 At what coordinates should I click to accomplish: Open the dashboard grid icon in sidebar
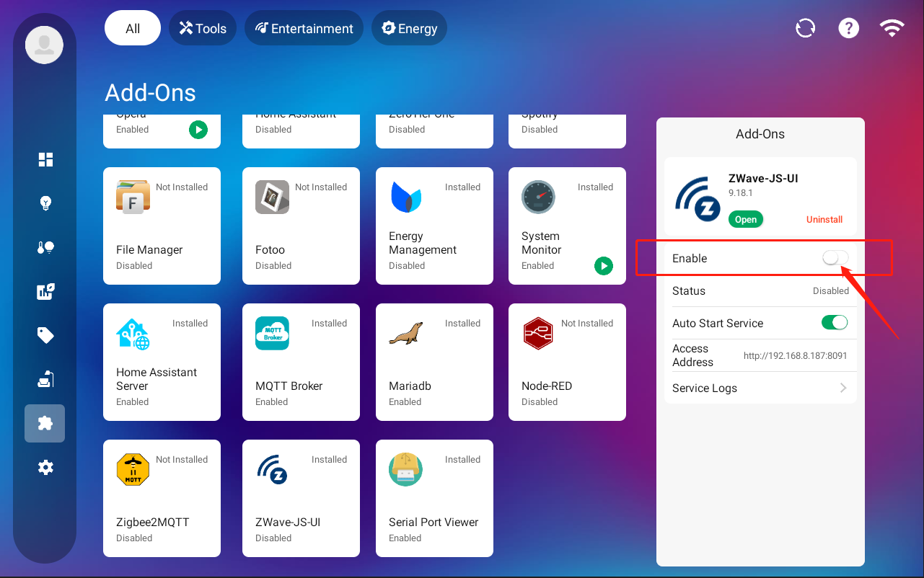pos(45,160)
